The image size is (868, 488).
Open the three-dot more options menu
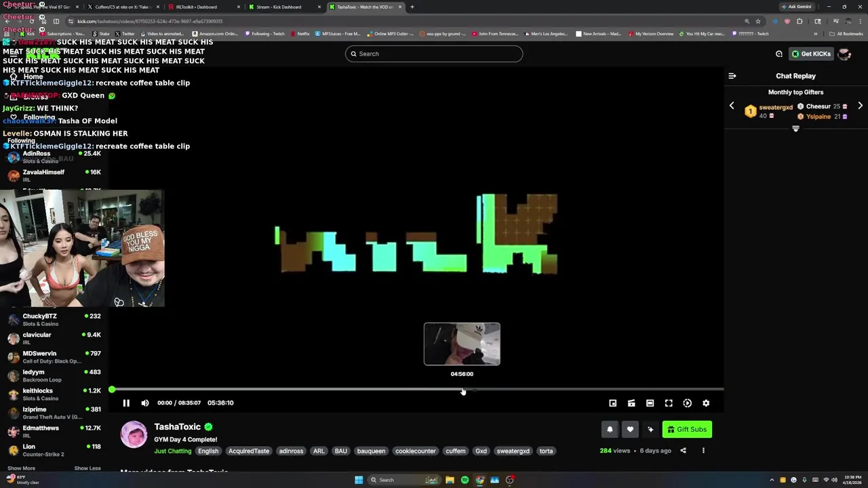[703, 451]
